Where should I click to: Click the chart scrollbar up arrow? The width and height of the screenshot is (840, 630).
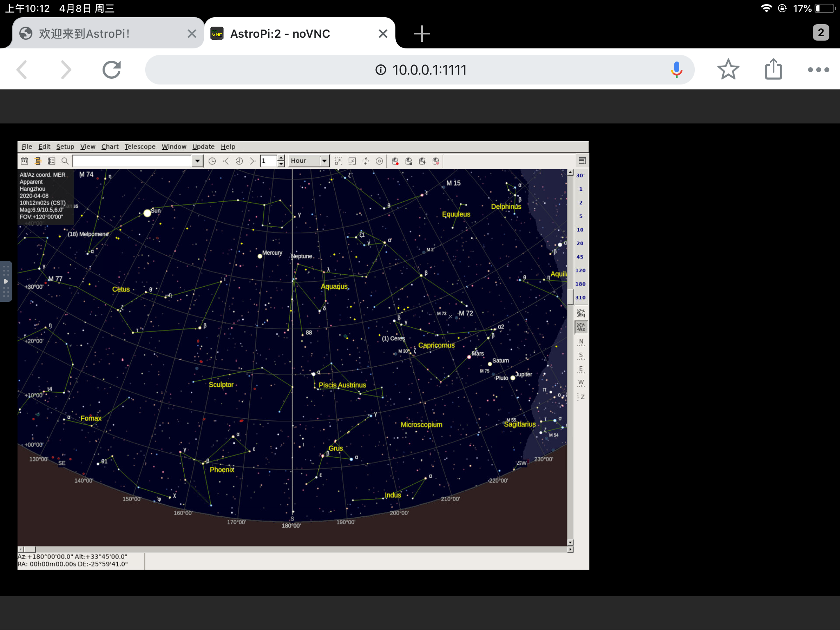point(570,172)
